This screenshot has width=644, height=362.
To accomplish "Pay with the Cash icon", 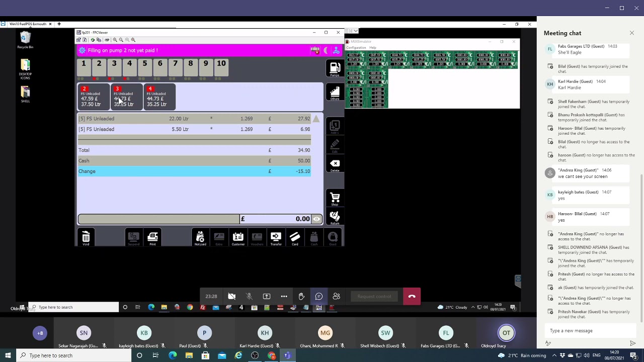I will (x=314, y=237).
